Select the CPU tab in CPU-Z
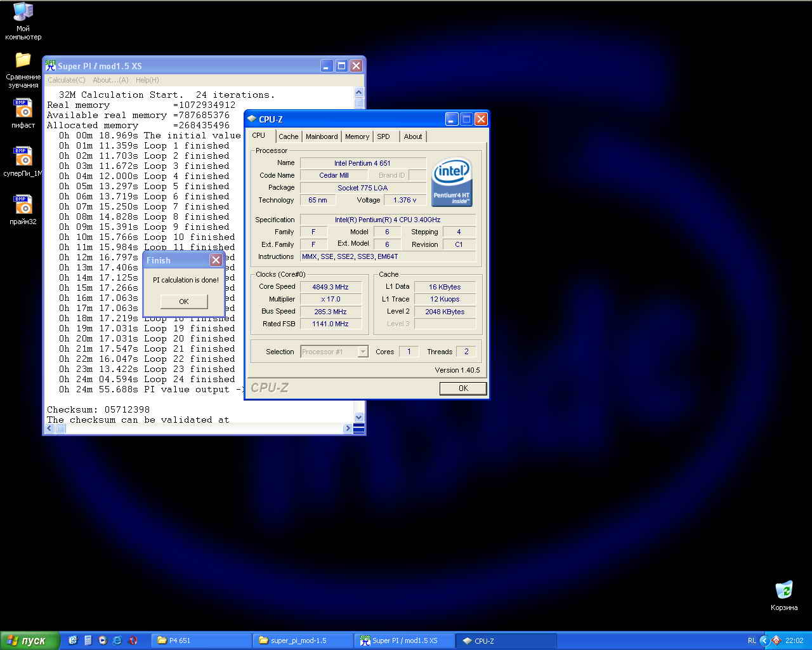This screenshot has height=650, width=812. (259, 135)
